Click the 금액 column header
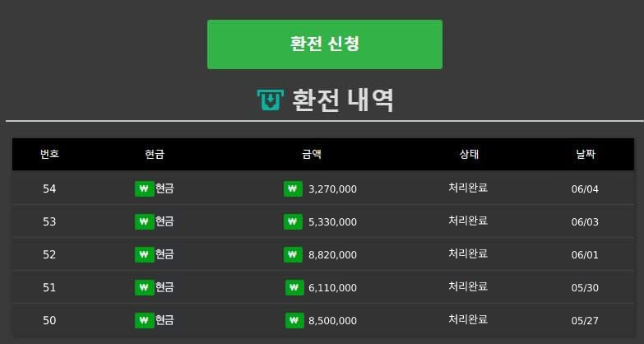The height and width of the screenshot is (344, 644). pyautogui.click(x=312, y=154)
